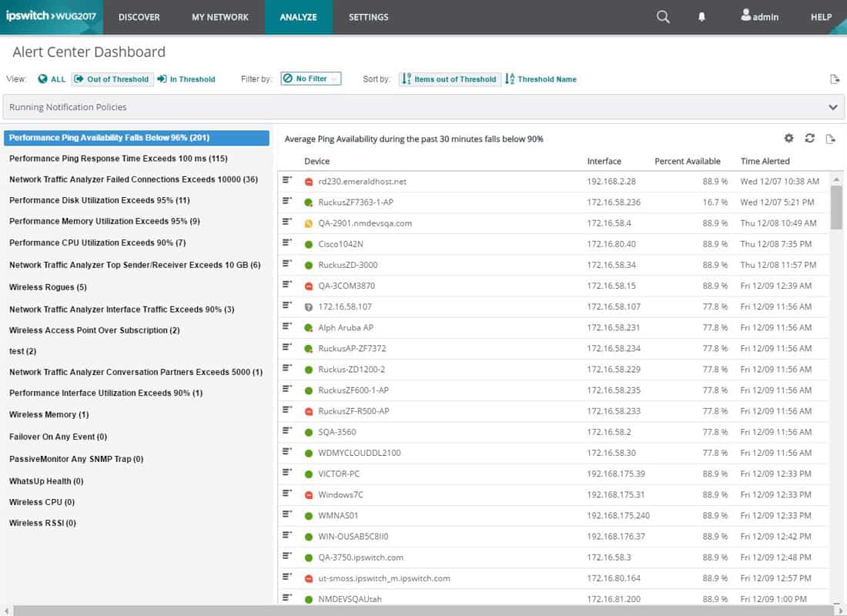Image resolution: width=847 pixels, height=616 pixels.
Task: Open the MY NETWORK menu
Action: (x=220, y=17)
